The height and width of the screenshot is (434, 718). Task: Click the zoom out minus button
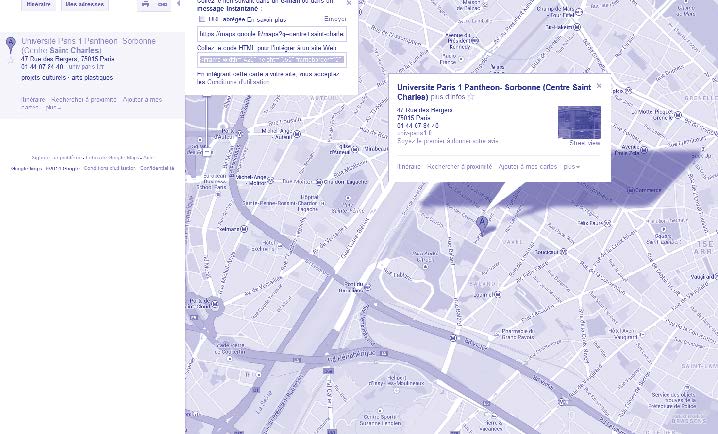[207, 152]
